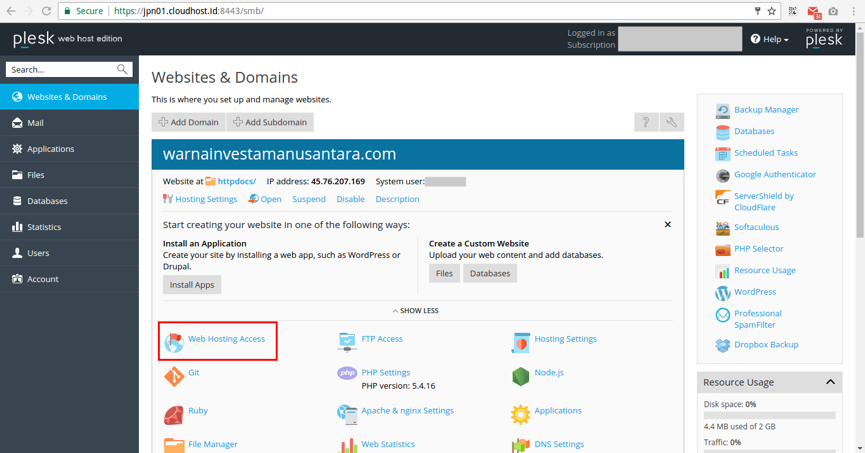Image resolution: width=865 pixels, height=453 pixels.
Task: Collapse tools with SHOW LESS
Action: [415, 311]
